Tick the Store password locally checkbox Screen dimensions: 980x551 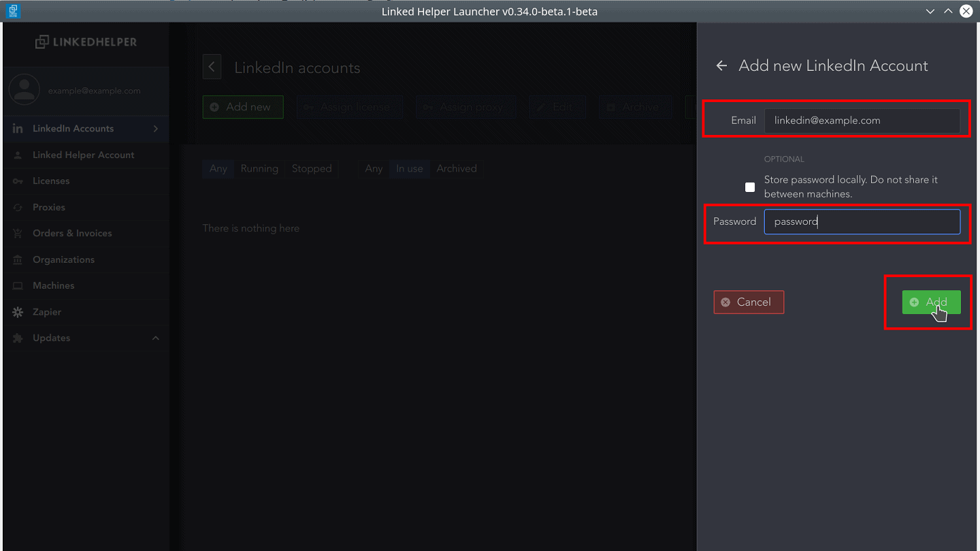(x=750, y=187)
